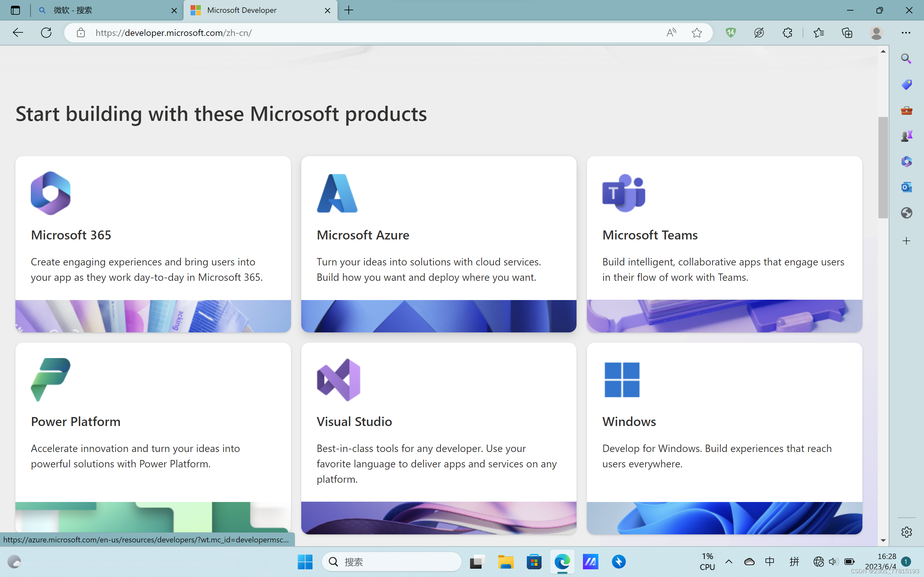Click the taskbar 搜索 search box
The width and height of the screenshot is (924, 577).
391,561
